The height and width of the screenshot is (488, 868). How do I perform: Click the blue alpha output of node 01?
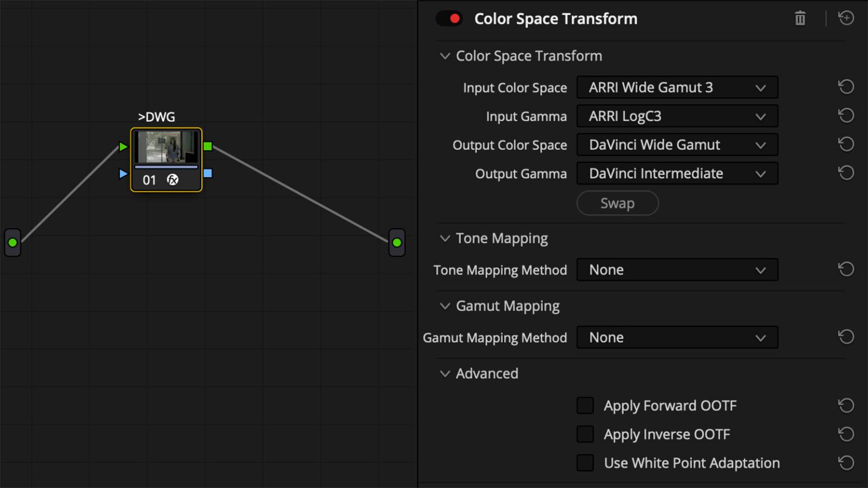[x=208, y=174]
